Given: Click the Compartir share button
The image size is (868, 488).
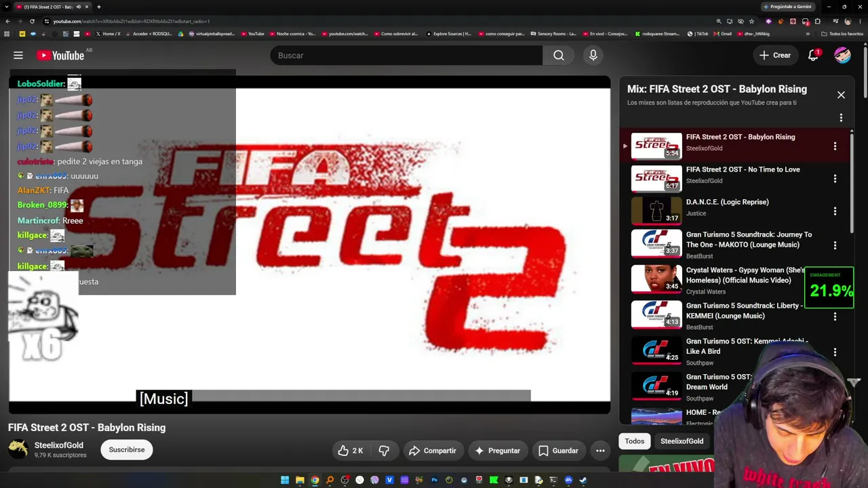Looking at the screenshot, I should point(432,451).
